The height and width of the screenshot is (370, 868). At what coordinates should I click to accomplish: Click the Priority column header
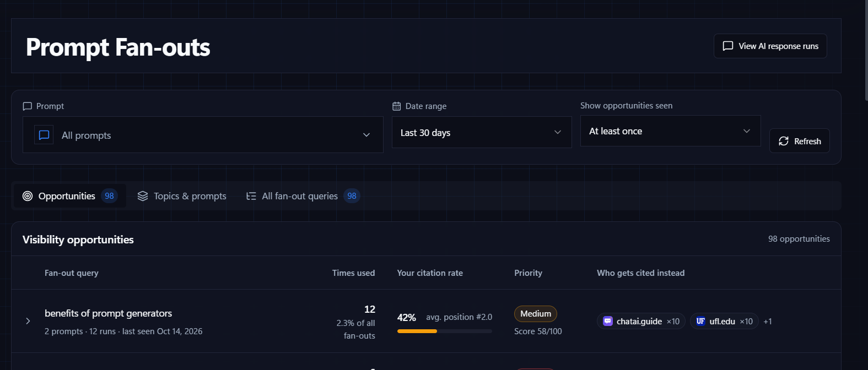tap(528, 273)
